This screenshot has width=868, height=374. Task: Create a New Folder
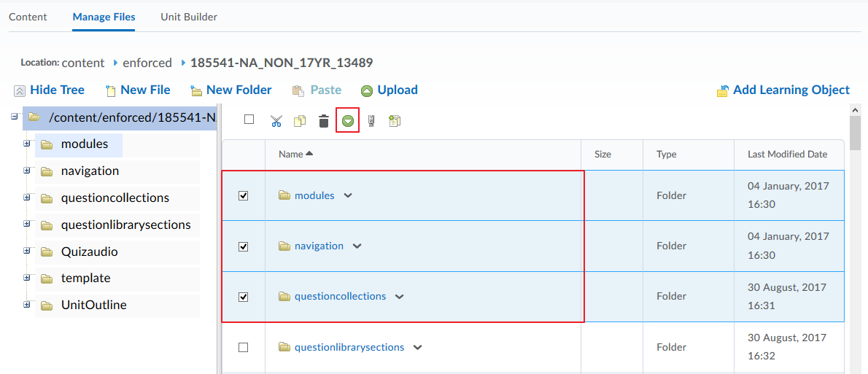click(x=230, y=90)
